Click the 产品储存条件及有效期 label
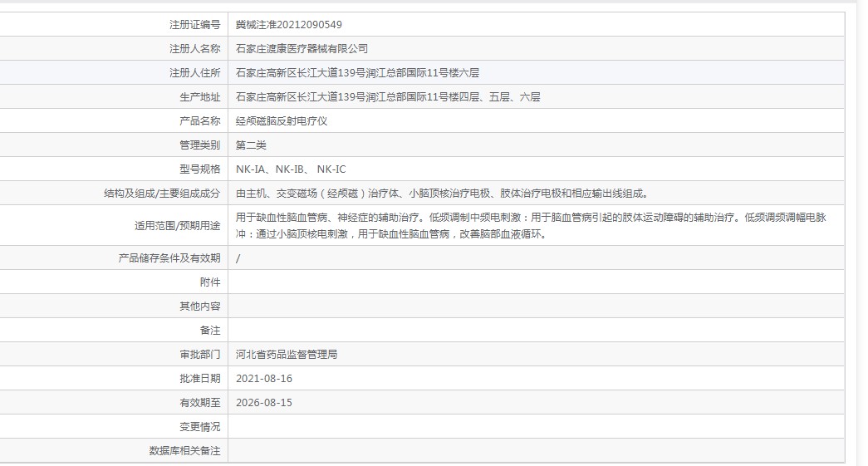This screenshot has width=868, height=466. click(x=169, y=258)
